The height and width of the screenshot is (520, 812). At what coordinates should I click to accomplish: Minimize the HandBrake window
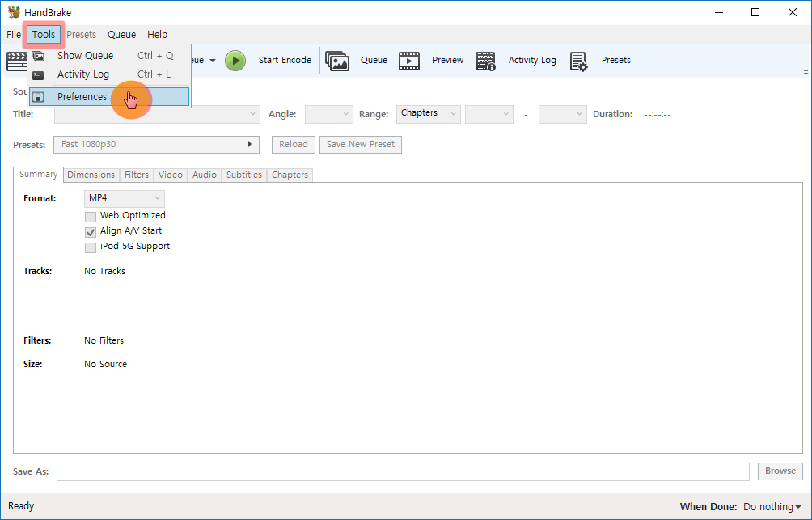tap(718, 12)
